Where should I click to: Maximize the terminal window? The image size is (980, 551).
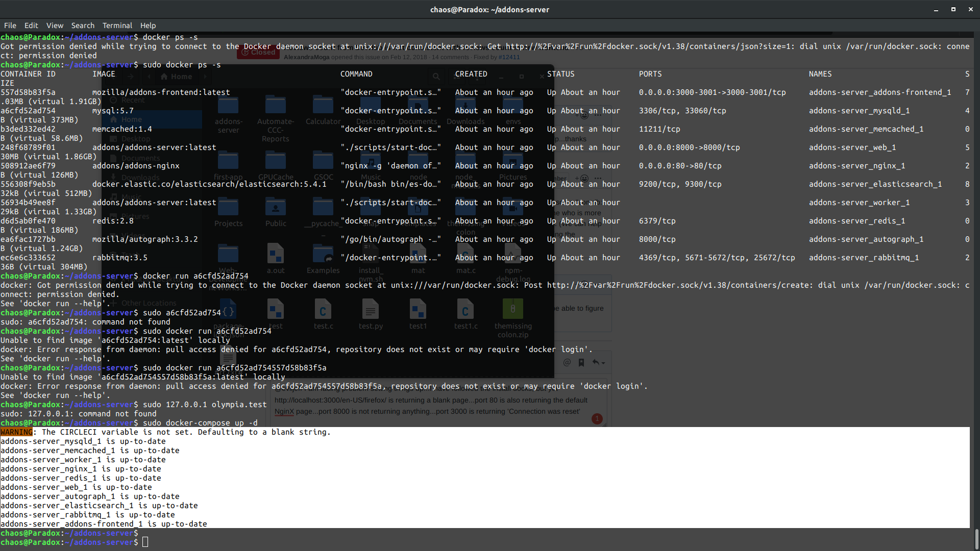point(953,10)
